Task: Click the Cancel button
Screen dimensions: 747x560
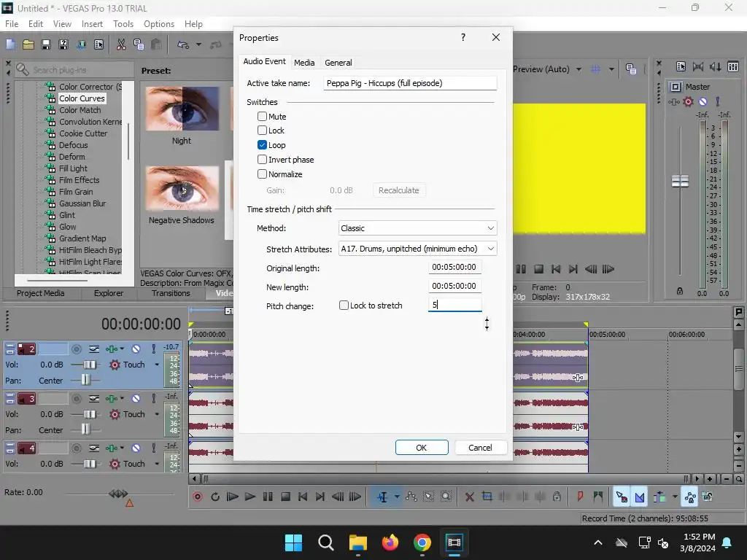Action: click(x=480, y=448)
